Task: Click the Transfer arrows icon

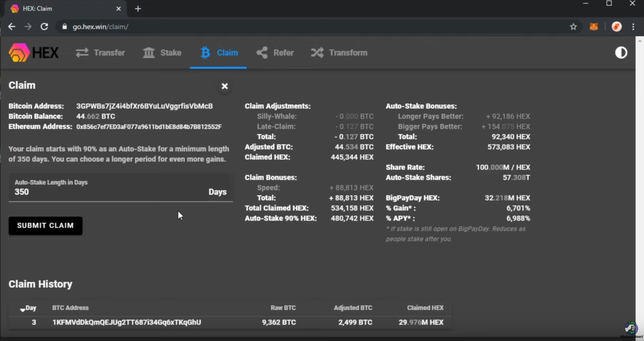Action: 82,53
